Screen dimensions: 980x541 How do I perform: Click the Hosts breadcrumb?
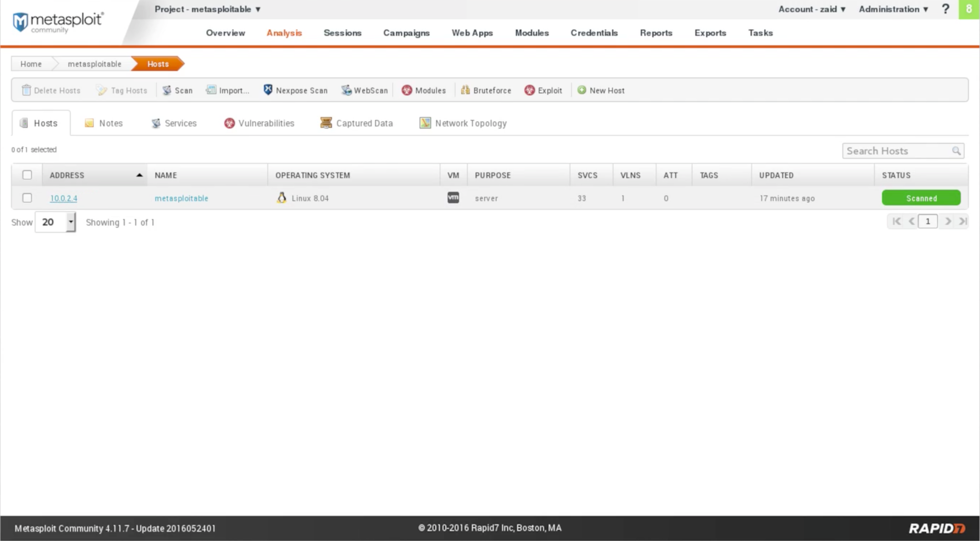coord(158,64)
